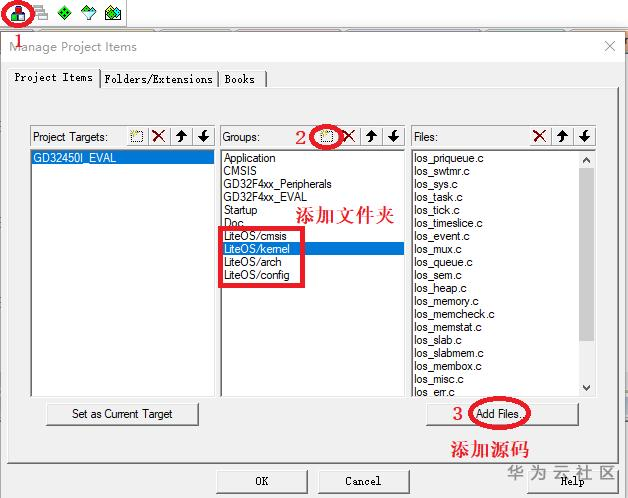Viewport: 628px width, 498px height.
Task: Select file los_err.c
Action: click(x=496, y=391)
